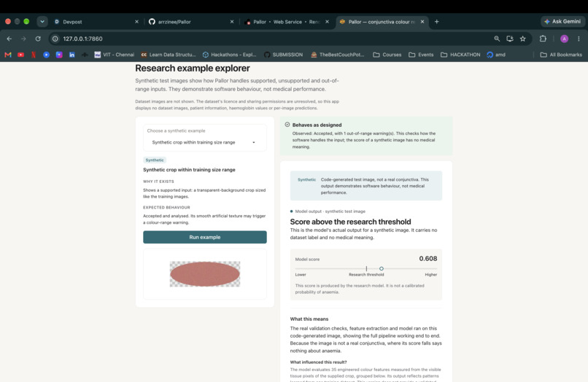
Task: Open the HACKATHON bookmark folder
Action: (460, 55)
